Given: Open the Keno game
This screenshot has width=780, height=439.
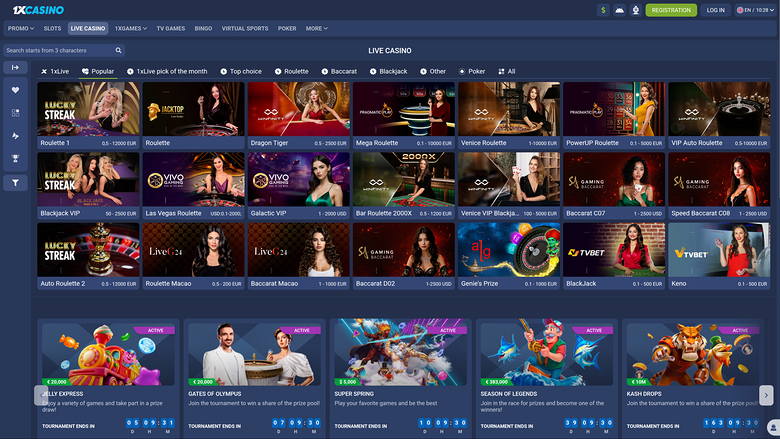Looking at the screenshot, I should pos(719,256).
